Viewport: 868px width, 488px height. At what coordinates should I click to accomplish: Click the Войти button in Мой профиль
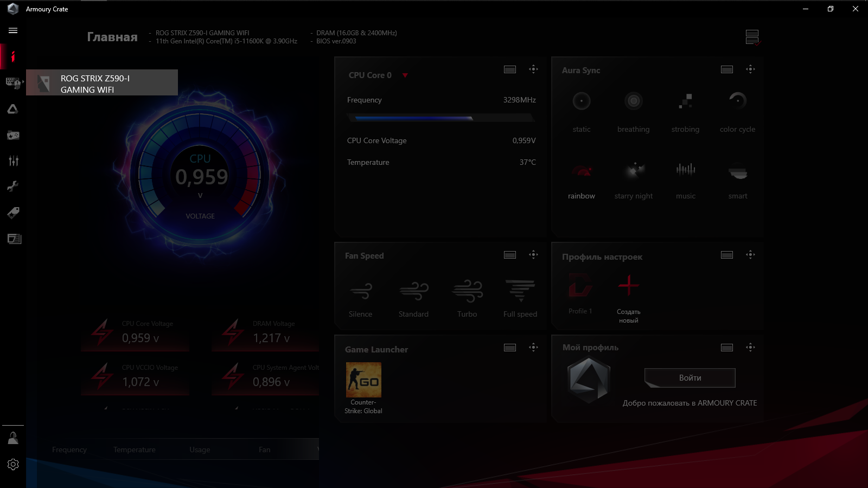pos(689,378)
